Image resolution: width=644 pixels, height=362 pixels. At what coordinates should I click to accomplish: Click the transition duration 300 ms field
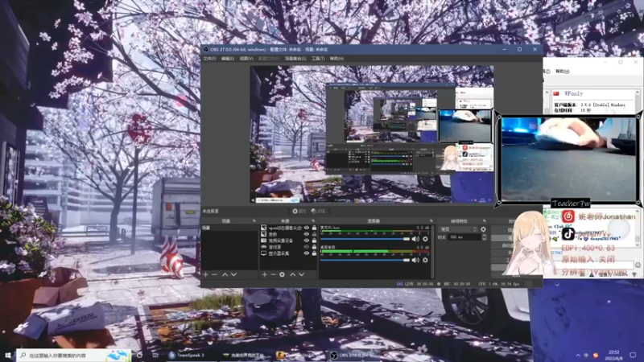[464, 237]
